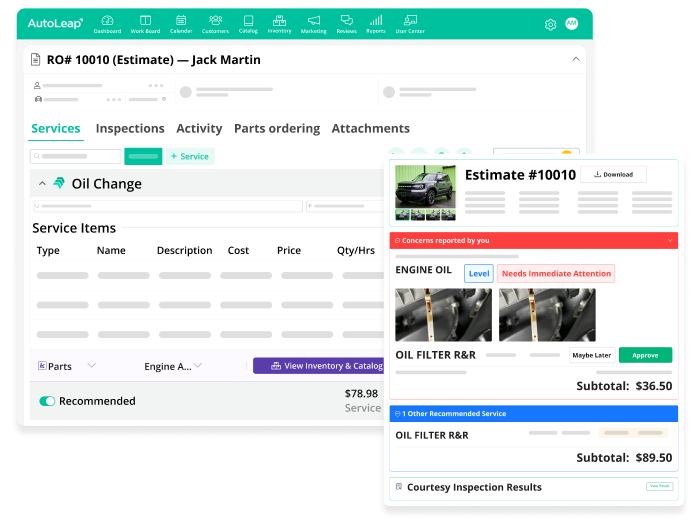Select first small vehicle thumbnail
The image size is (696, 522).
(x=402, y=215)
